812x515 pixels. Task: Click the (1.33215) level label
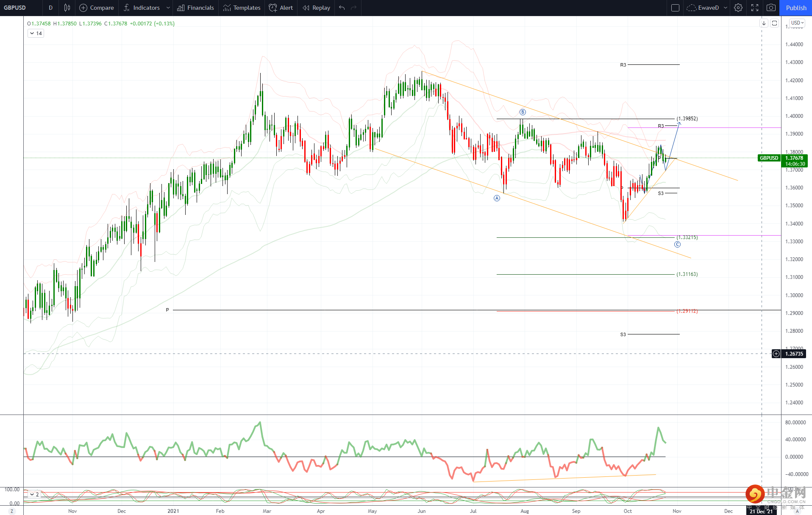[687, 237]
